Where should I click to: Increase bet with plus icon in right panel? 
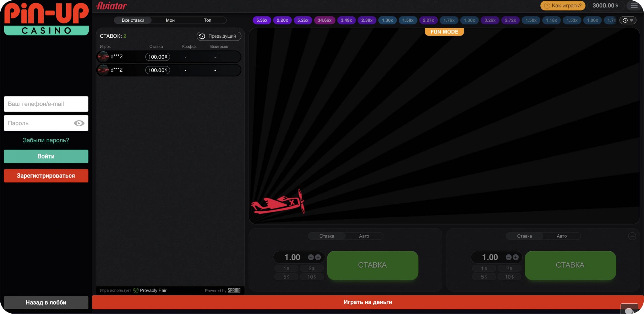coord(516,257)
